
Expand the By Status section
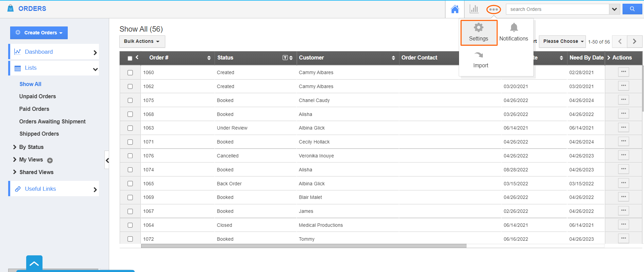point(31,147)
